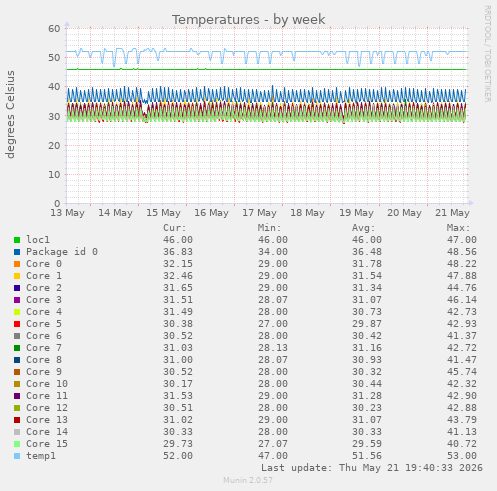This screenshot has height=491, width=497.
Task: Click the Core 0 orange legend swatch
Action: click(17, 264)
